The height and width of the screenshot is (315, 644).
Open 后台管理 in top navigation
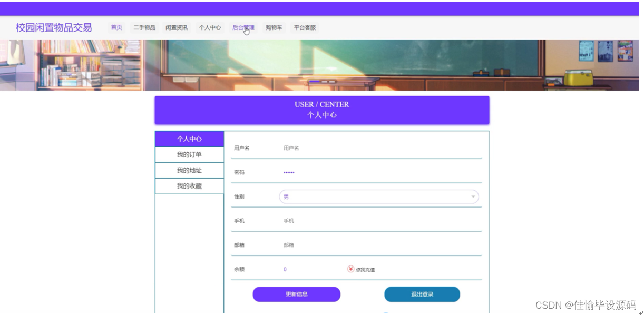point(243,27)
